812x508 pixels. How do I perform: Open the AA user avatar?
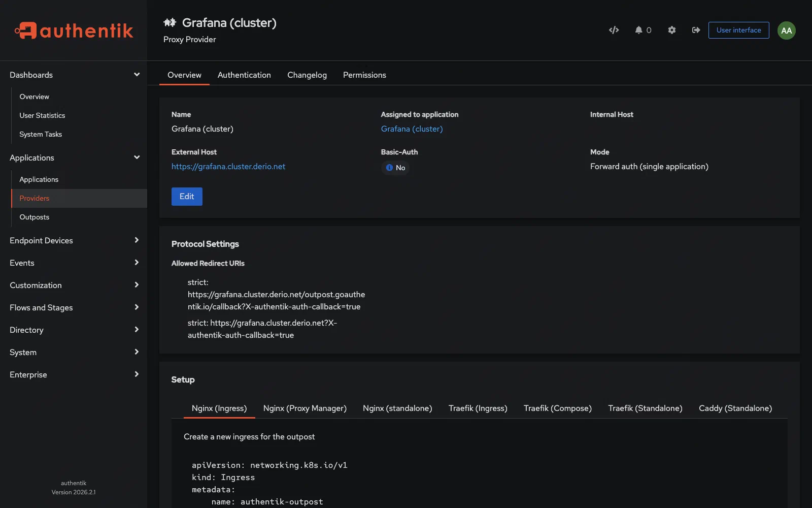[786, 30]
